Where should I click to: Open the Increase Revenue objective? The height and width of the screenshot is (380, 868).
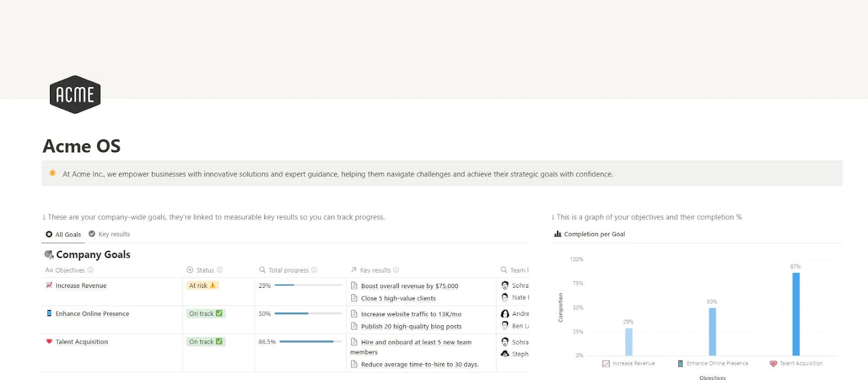[x=81, y=286]
